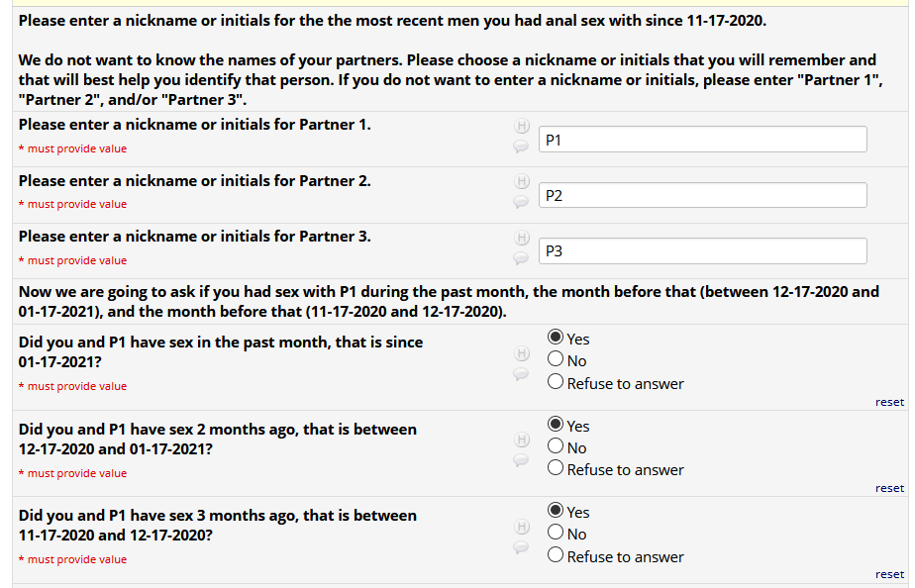Select No for sex with P1 3 months ago
Viewport: 915px width, 588px height.
556,535
